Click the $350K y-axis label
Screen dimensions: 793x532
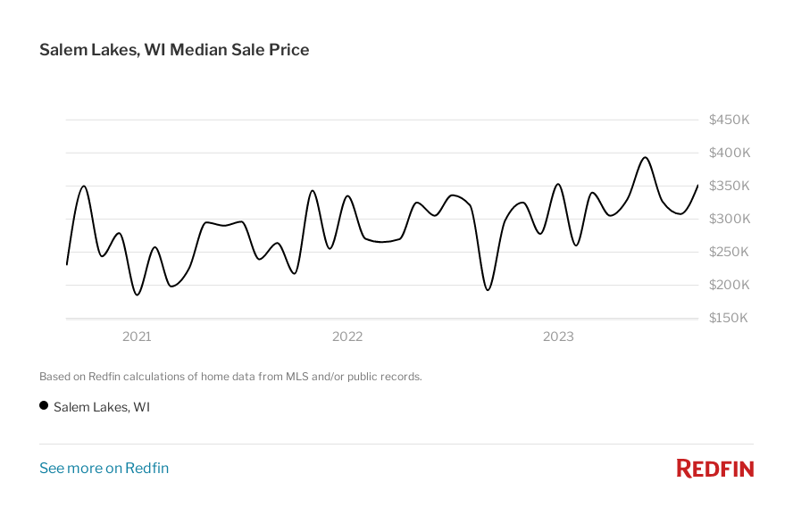tap(729, 186)
